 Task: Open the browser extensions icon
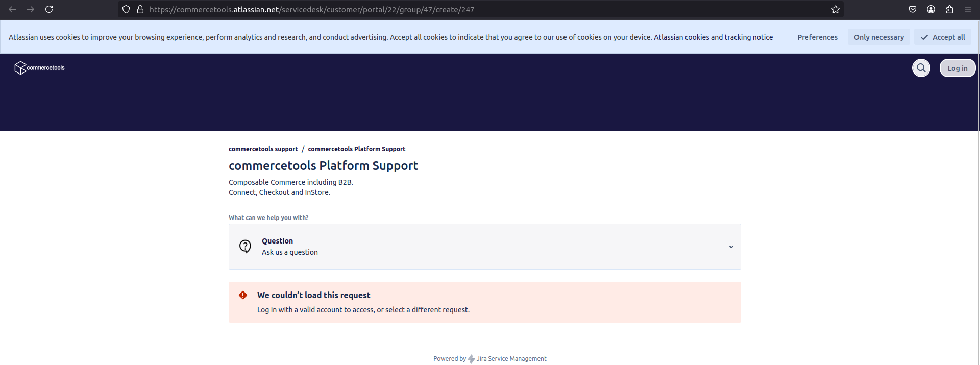tap(949, 9)
